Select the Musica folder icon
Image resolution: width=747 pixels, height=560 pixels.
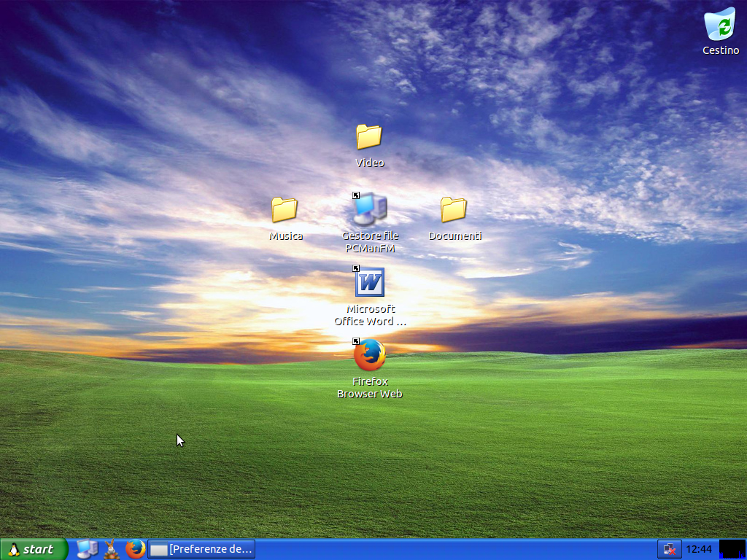pyautogui.click(x=285, y=210)
